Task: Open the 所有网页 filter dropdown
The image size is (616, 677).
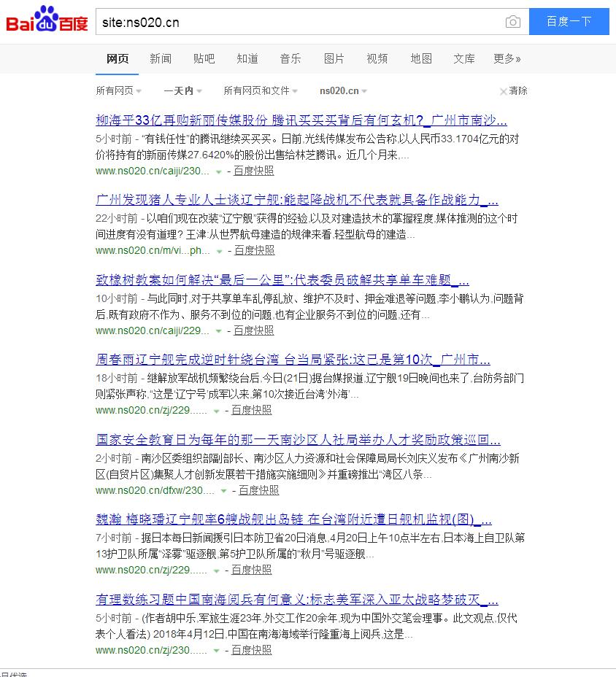Action: coord(118,90)
